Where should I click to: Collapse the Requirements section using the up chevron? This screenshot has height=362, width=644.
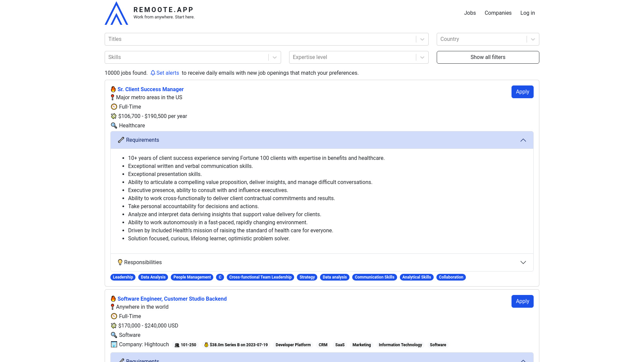coord(523,140)
